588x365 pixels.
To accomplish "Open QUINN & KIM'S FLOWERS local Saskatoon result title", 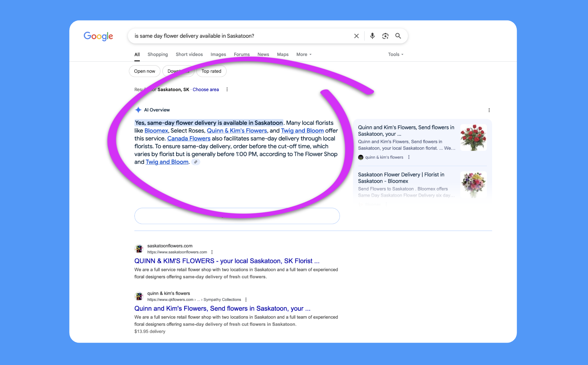I will [x=227, y=261].
